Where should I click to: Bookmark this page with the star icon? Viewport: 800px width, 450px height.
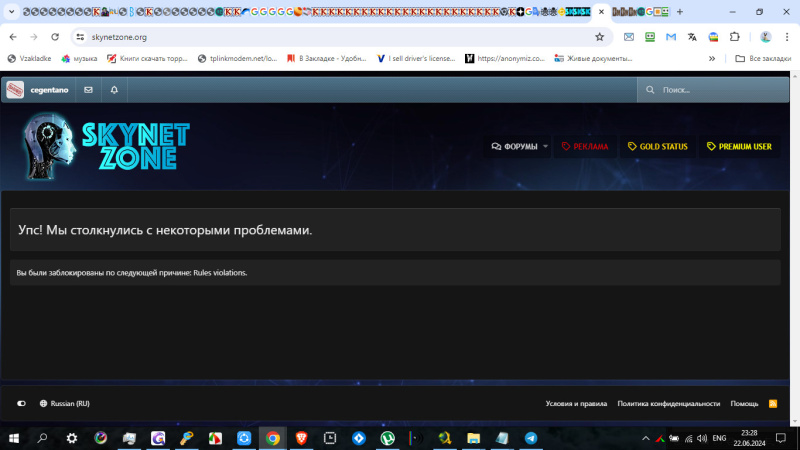(599, 37)
